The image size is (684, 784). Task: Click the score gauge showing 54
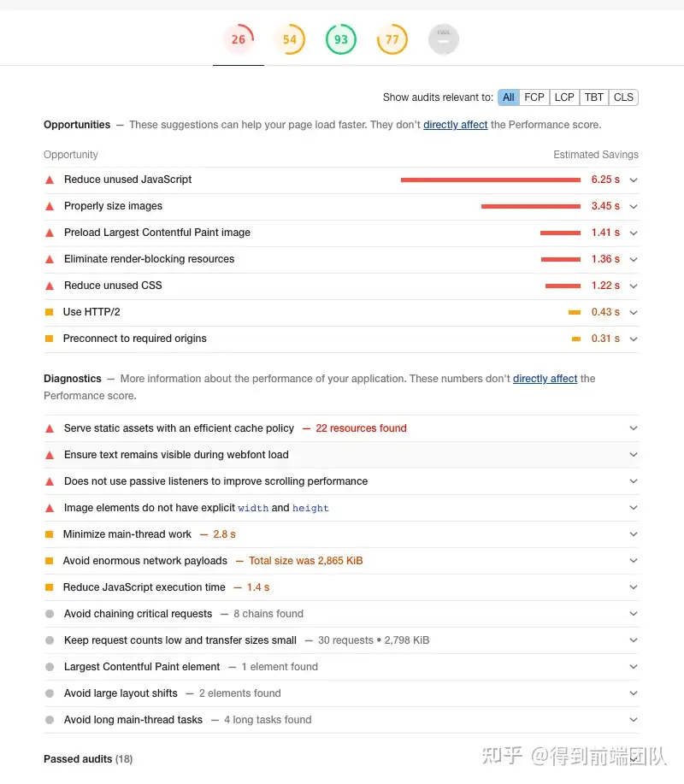(290, 39)
